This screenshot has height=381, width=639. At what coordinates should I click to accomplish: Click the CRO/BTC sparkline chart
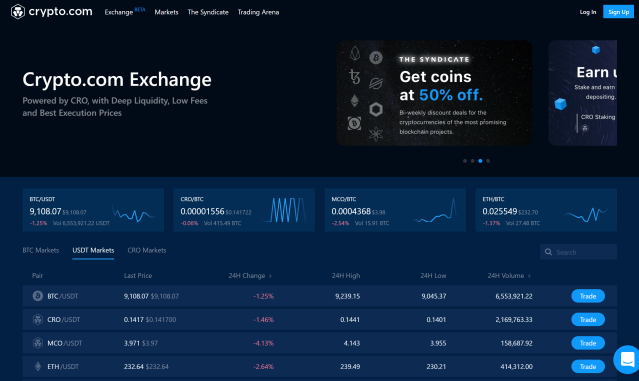tap(284, 210)
